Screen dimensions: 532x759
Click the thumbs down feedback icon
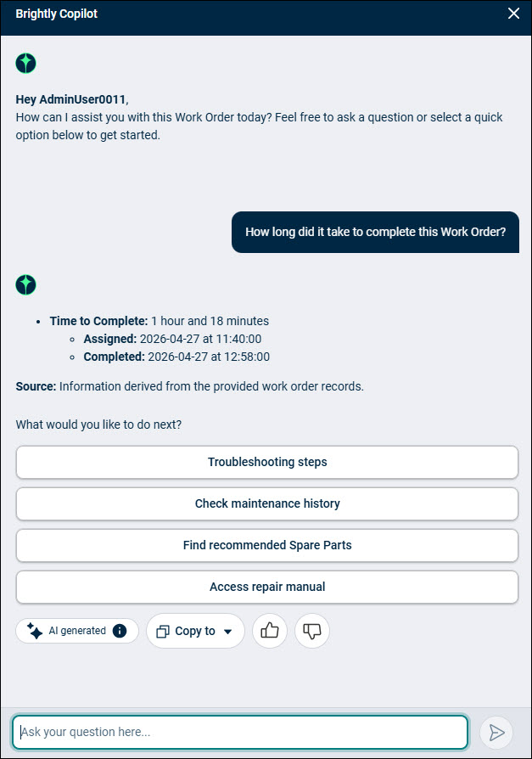coord(312,631)
